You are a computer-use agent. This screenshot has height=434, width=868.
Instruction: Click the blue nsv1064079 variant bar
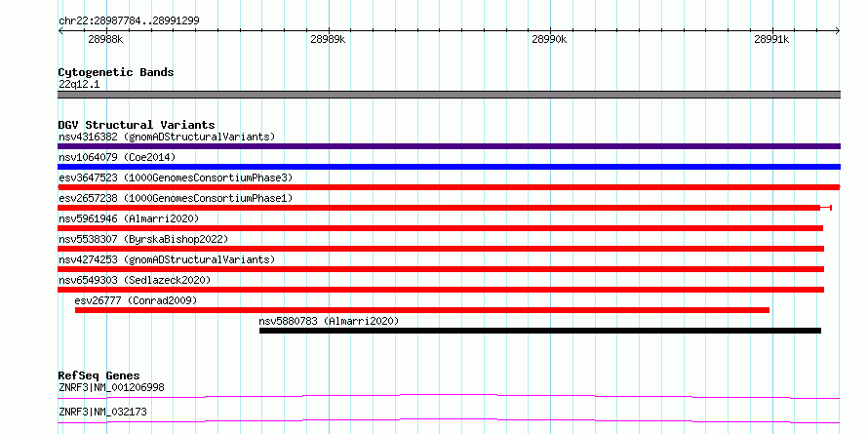tap(449, 167)
